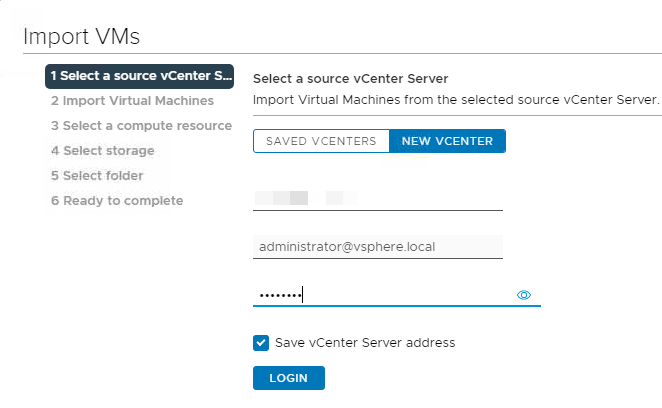This screenshot has width=662, height=408.
Task: Select the NEW VCENTER tab
Action: tap(447, 141)
